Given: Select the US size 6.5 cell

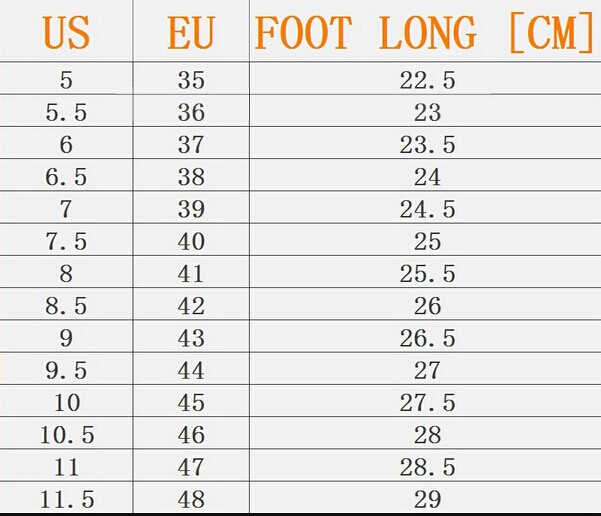Looking at the screenshot, I should 66,177.
